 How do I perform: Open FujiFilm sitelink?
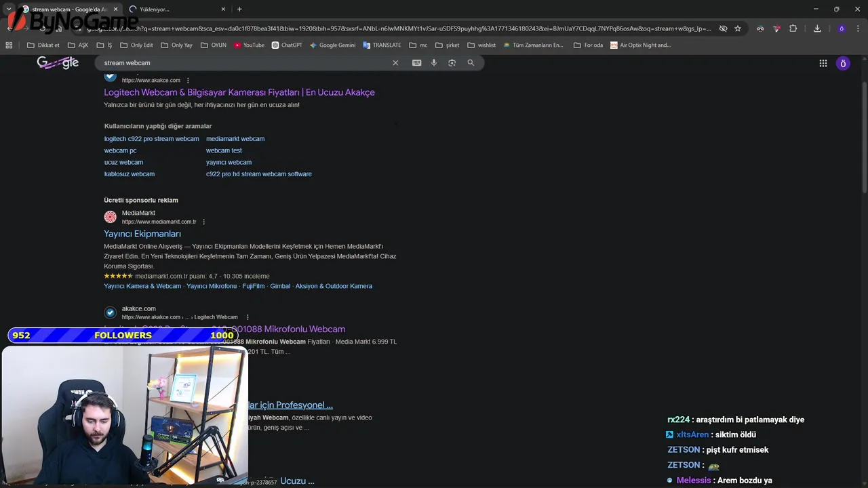254,286
